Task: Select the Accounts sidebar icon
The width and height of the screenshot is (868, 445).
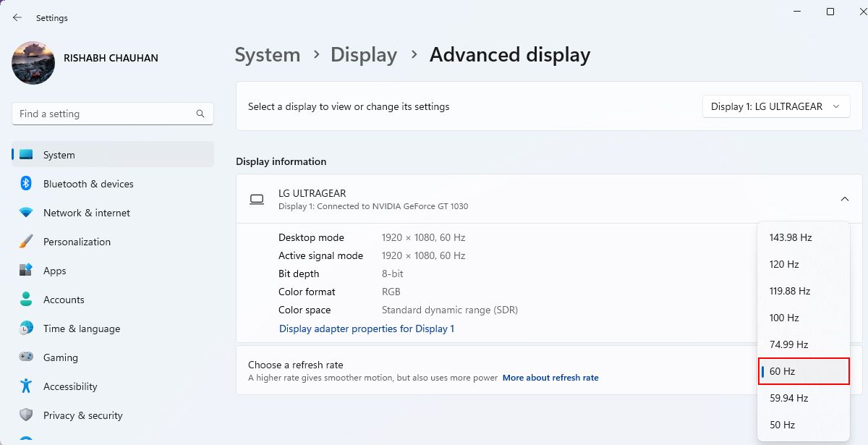Action: tap(26, 300)
